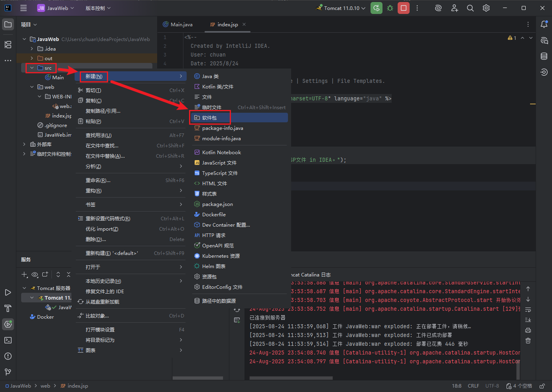Choose 软件包 from the New submenu

click(x=239, y=118)
